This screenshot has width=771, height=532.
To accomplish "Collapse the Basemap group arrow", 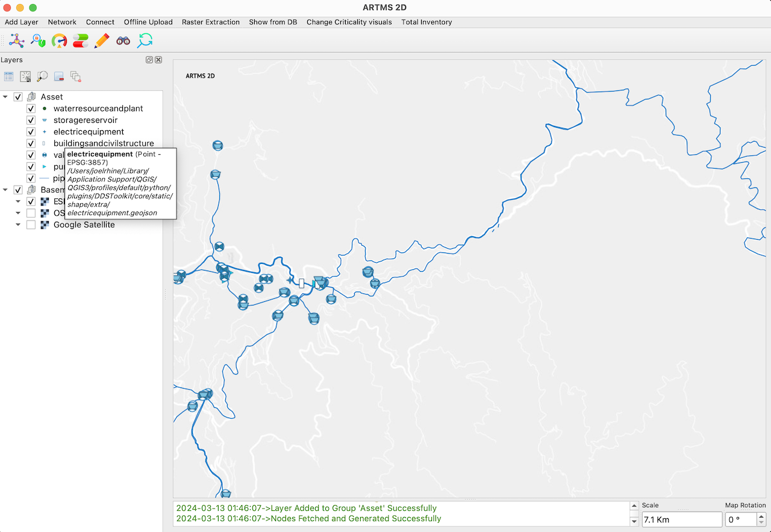I will [5, 190].
